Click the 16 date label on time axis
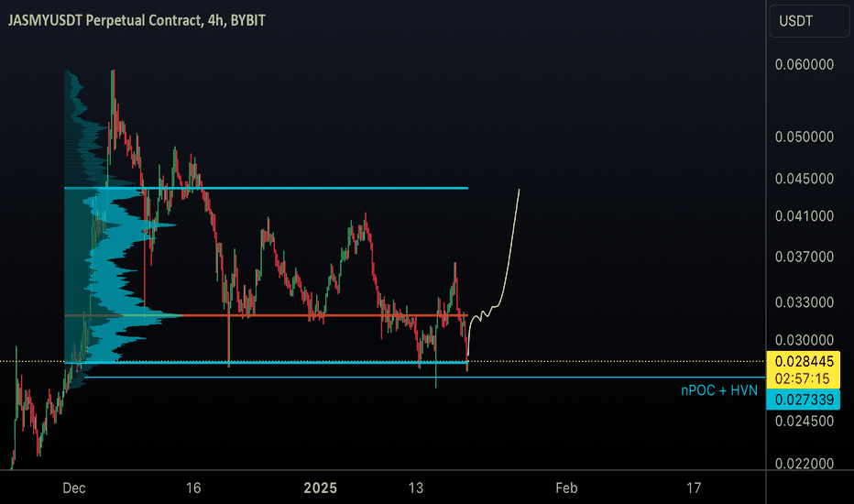Viewport: 854px width, 504px height. point(193,488)
